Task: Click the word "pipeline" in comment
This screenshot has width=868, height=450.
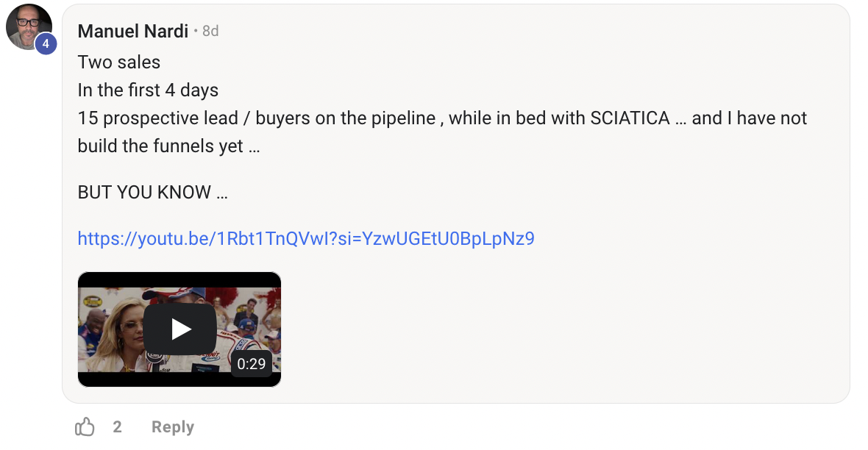Action: click(x=402, y=118)
